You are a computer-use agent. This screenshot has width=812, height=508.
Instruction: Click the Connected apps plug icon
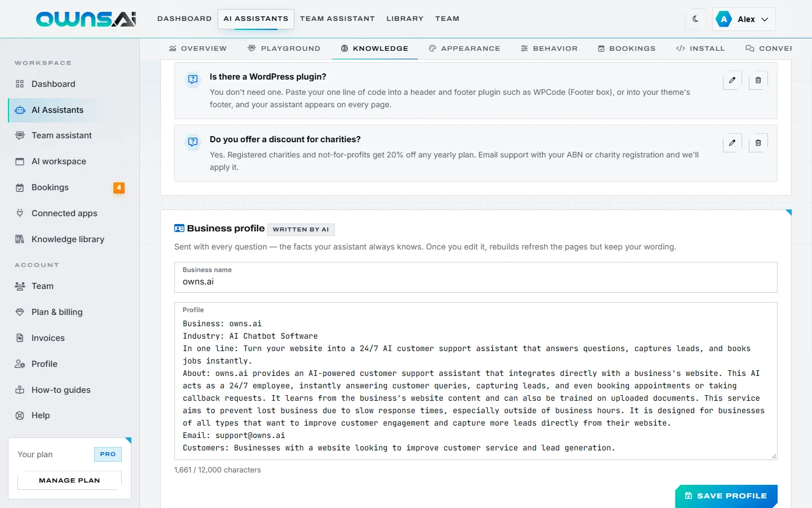[20, 213]
